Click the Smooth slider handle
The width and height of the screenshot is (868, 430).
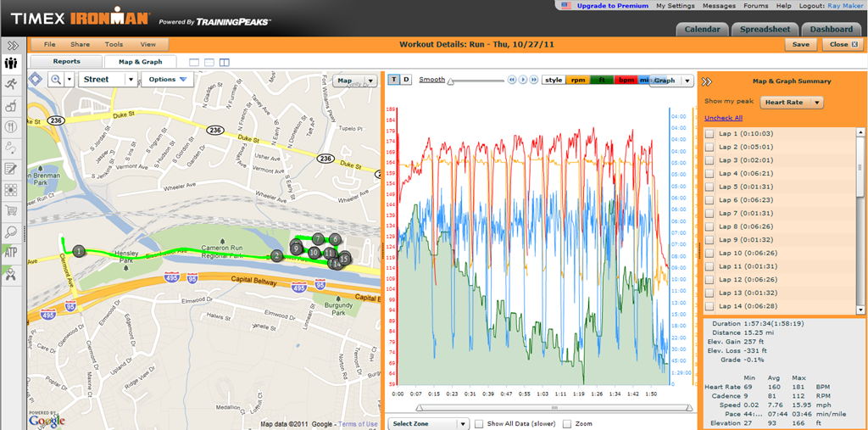click(451, 82)
